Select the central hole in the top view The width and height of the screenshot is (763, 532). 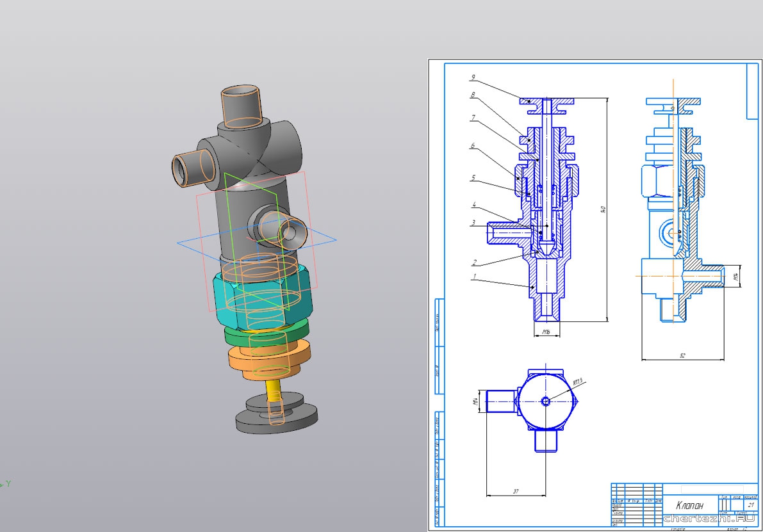pos(545,401)
